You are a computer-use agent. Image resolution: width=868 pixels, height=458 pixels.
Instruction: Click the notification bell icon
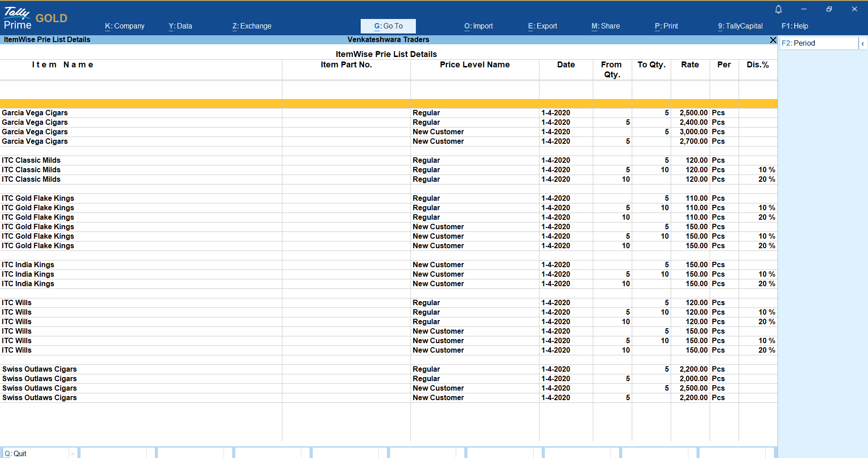[x=778, y=9]
